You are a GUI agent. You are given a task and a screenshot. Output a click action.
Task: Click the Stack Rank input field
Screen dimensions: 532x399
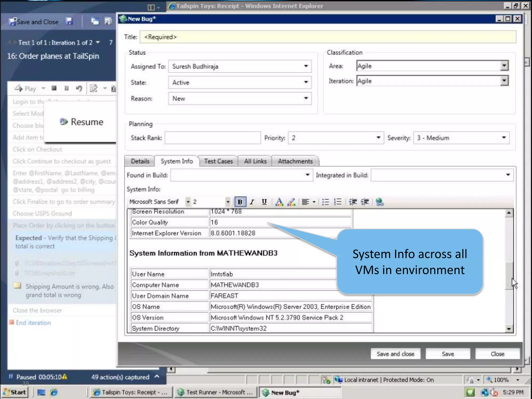pyautogui.click(x=212, y=138)
